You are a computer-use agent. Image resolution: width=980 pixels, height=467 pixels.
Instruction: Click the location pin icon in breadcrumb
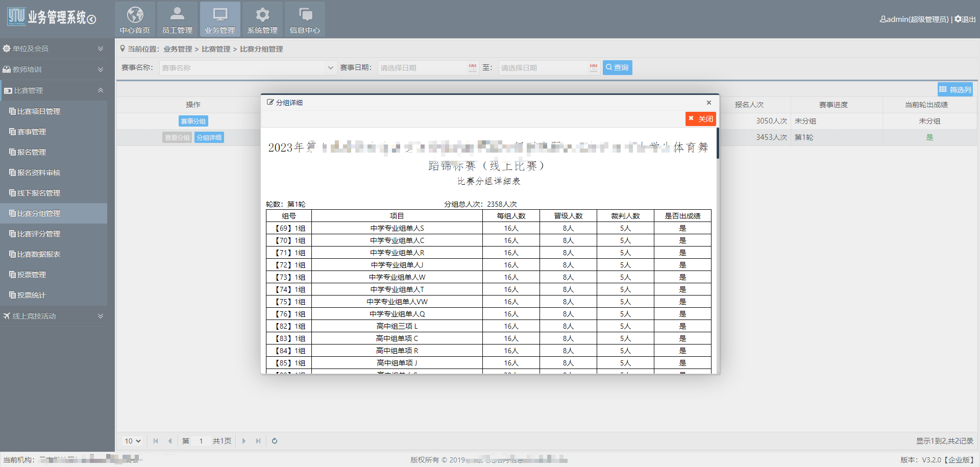122,48
